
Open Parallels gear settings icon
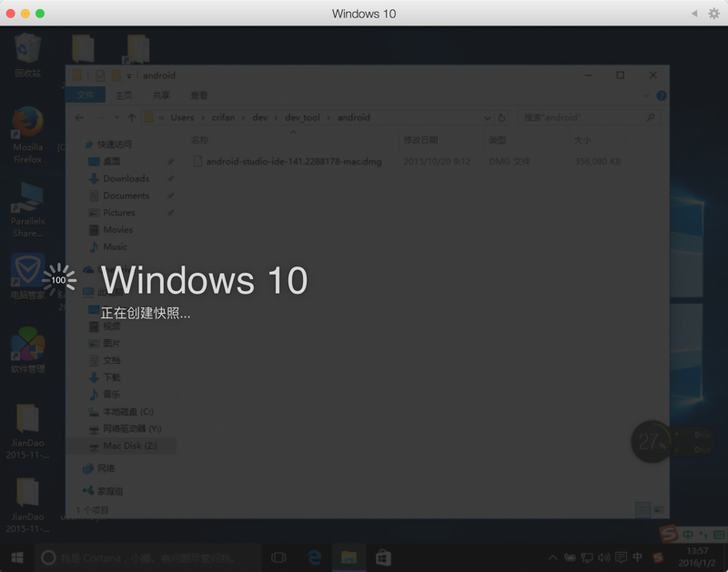713,14
